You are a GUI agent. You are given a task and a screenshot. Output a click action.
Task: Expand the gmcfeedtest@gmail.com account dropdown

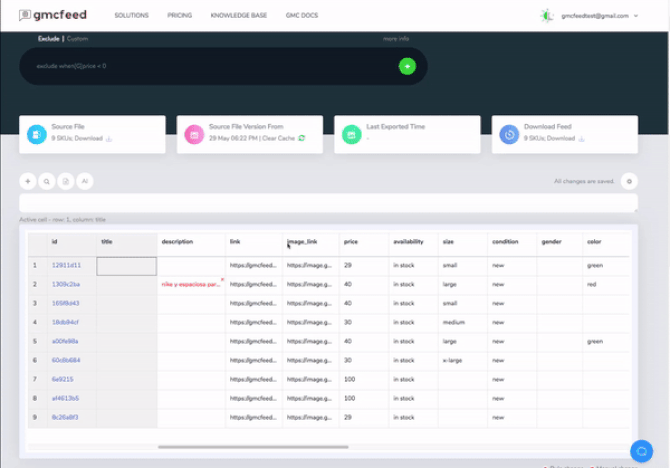tap(600, 16)
